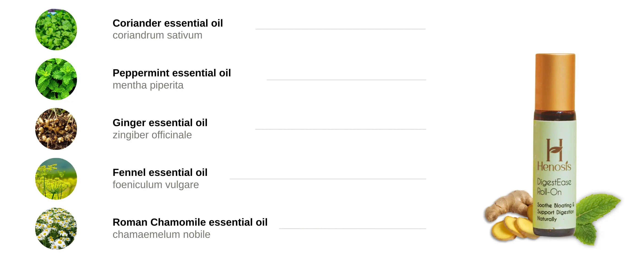This screenshot has width=644, height=258.
Task: Select the ginger root circular image
Action: click(x=56, y=129)
